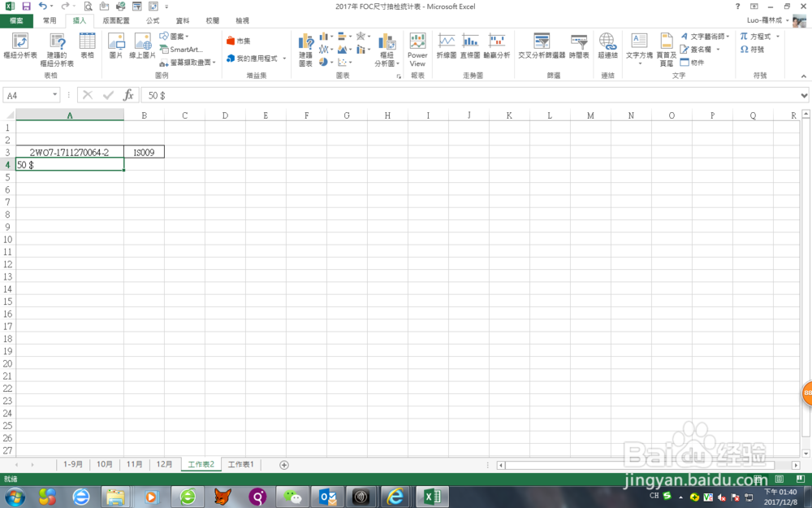This screenshot has height=508, width=812.
Task: Cancel the formula bar entry with X
Action: 88,95
